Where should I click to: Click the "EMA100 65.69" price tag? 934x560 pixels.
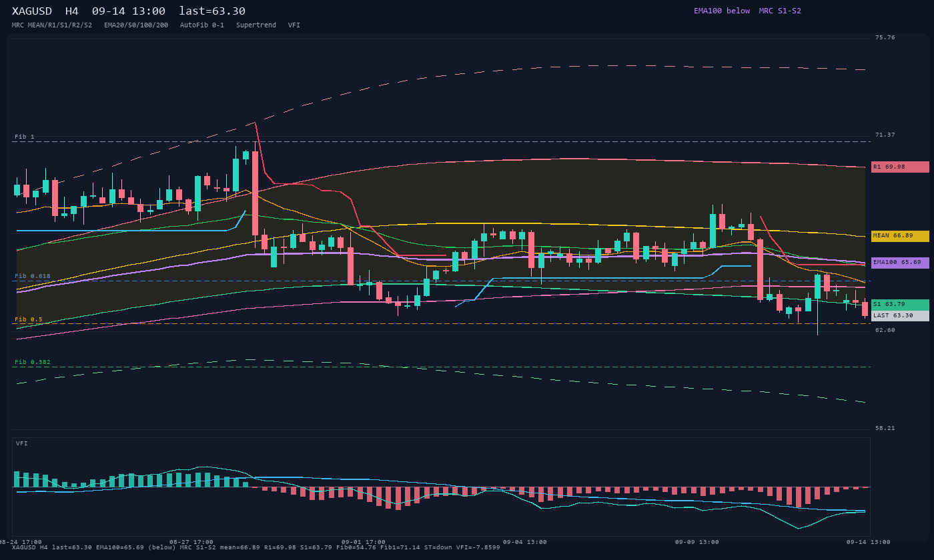[x=900, y=263]
